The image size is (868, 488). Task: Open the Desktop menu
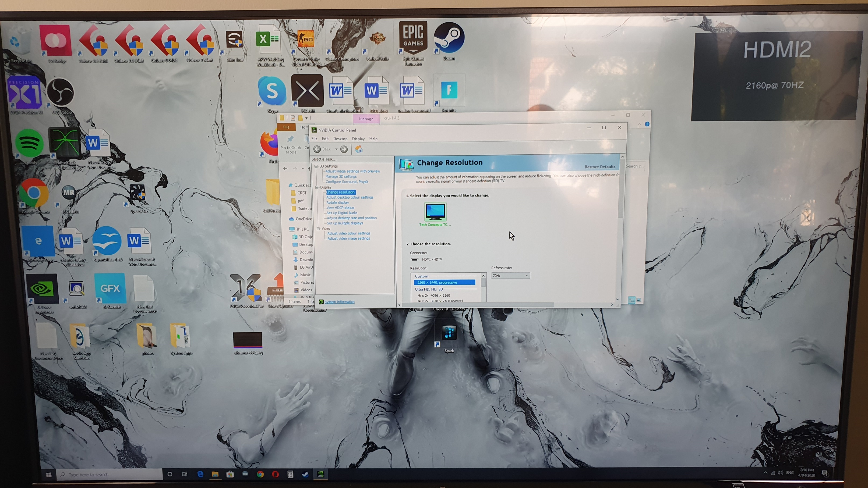pos(340,139)
